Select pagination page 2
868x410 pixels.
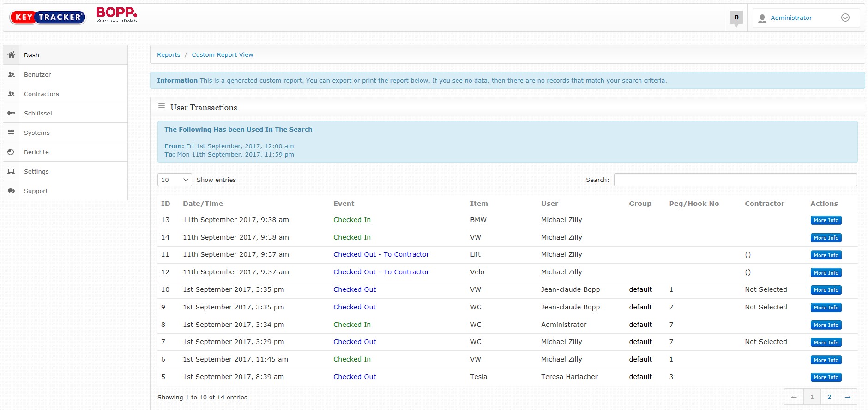829,397
